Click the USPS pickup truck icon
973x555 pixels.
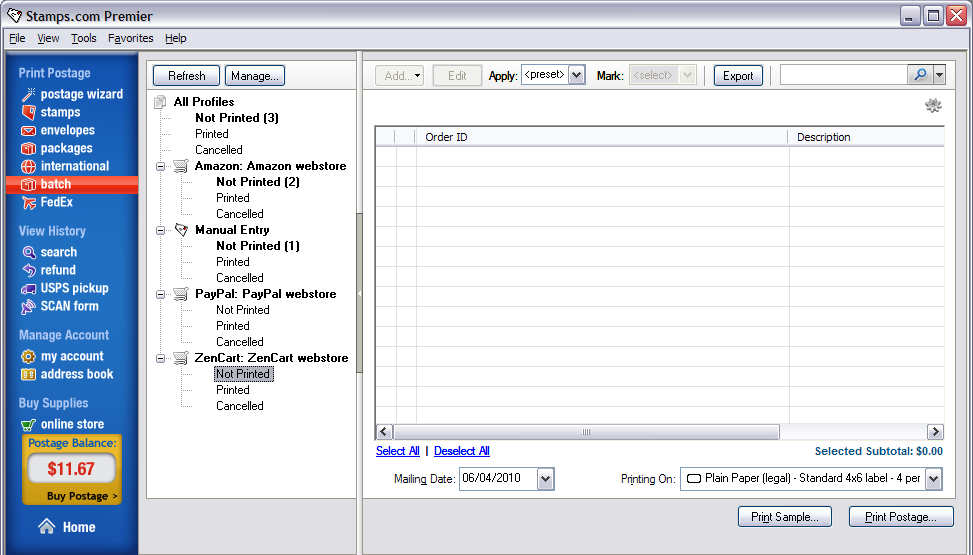[x=29, y=288]
